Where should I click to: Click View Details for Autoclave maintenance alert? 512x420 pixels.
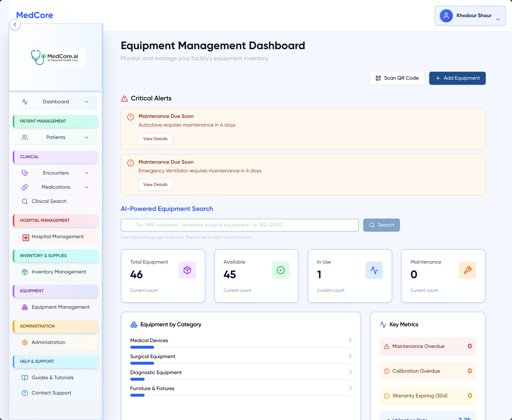[x=155, y=139]
